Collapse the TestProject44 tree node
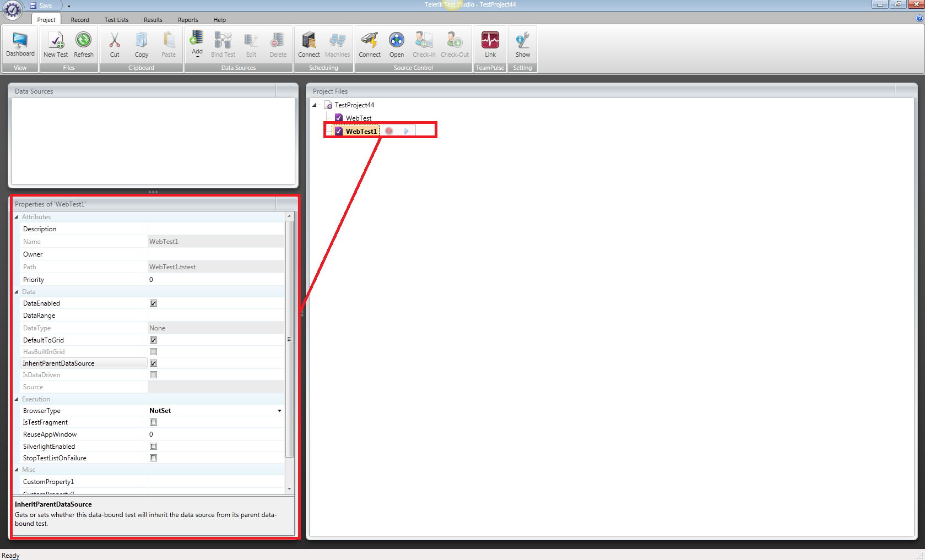The height and width of the screenshot is (560, 925). [315, 105]
